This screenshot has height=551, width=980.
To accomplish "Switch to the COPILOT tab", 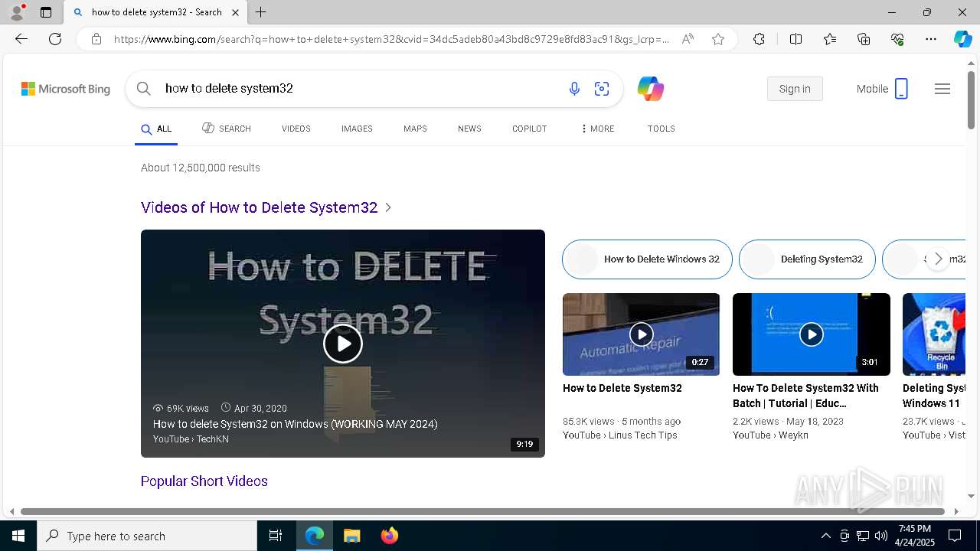I will point(530,129).
